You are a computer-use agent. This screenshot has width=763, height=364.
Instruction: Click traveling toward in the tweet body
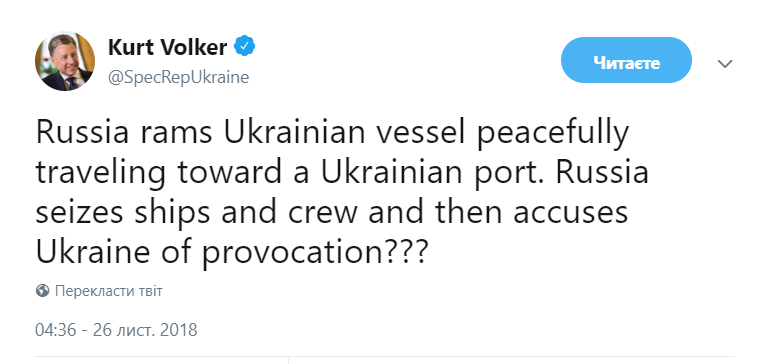pos(162,174)
